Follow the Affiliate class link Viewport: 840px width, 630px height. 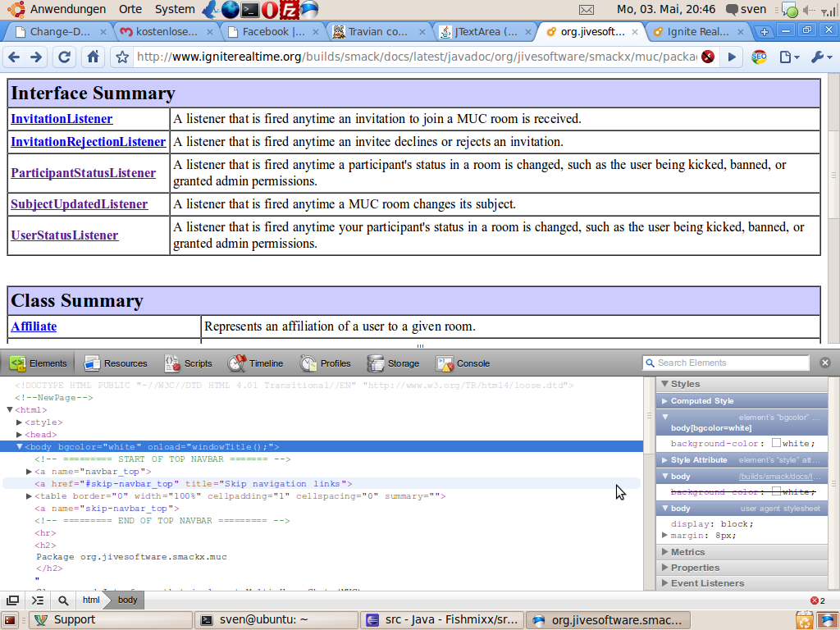tap(34, 326)
